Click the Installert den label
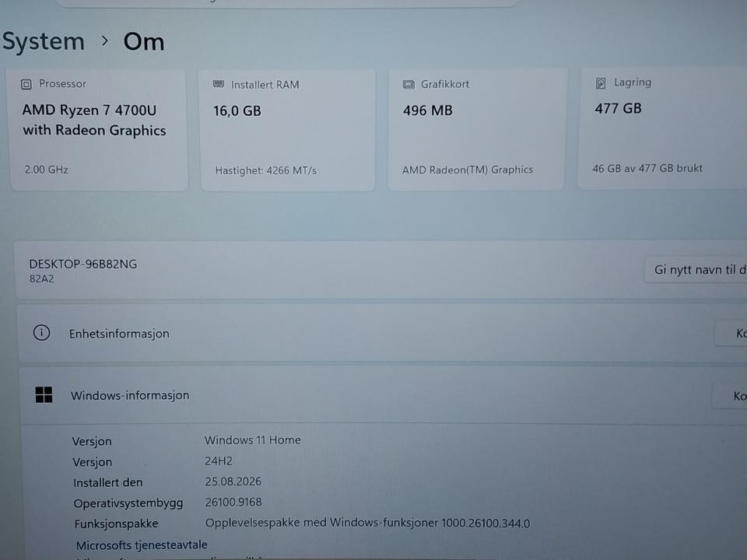Screen dimensions: 747x560 pyautogui.click(x=107, y=482)
